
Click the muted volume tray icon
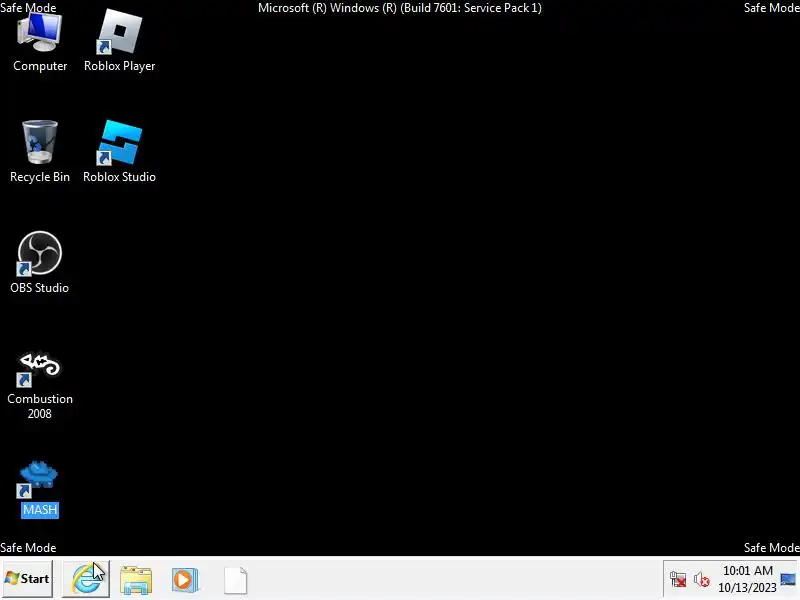tap(702, 580)
